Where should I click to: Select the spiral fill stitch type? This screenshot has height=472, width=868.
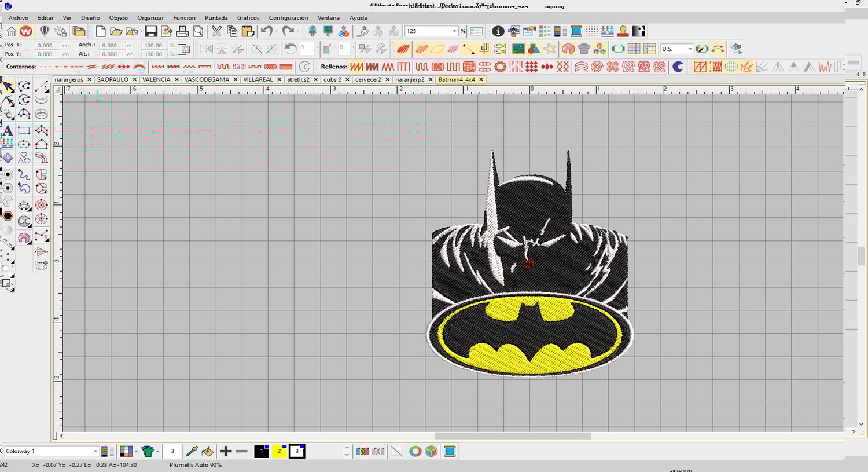pyautogui.click(x=597, y=67)
